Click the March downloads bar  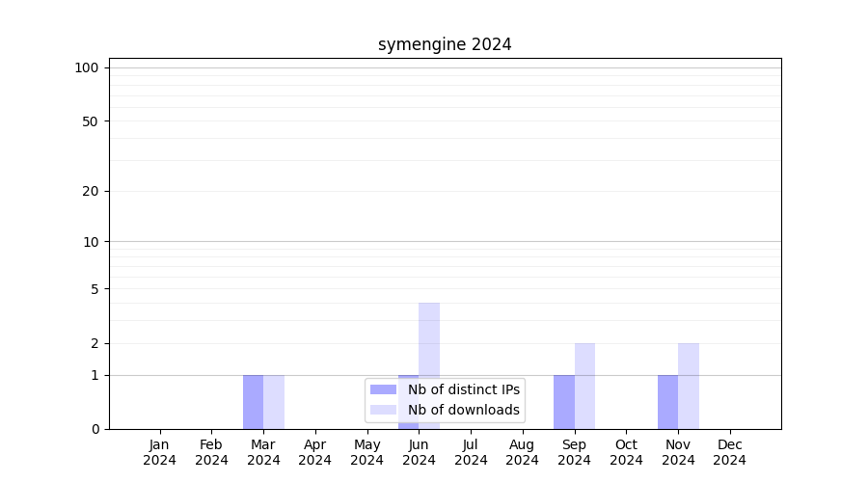tap(274, 402)
